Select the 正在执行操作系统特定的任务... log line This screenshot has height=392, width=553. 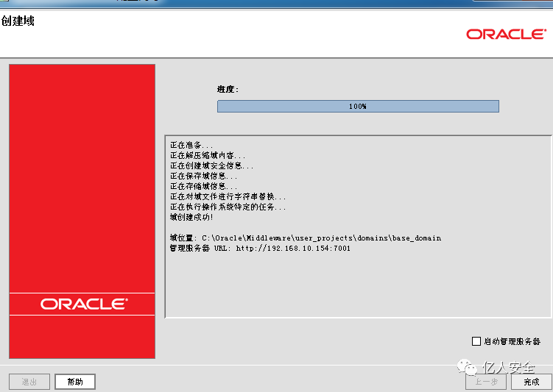point(228,207)
